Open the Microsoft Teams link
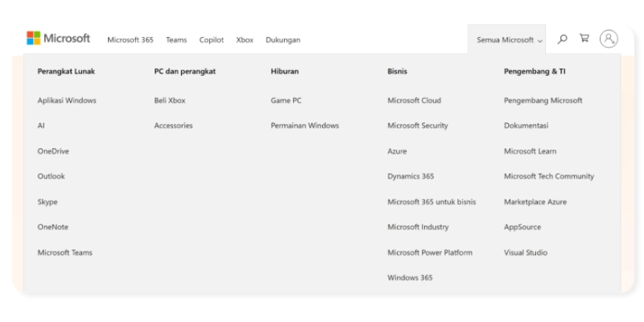 point(65,253)
